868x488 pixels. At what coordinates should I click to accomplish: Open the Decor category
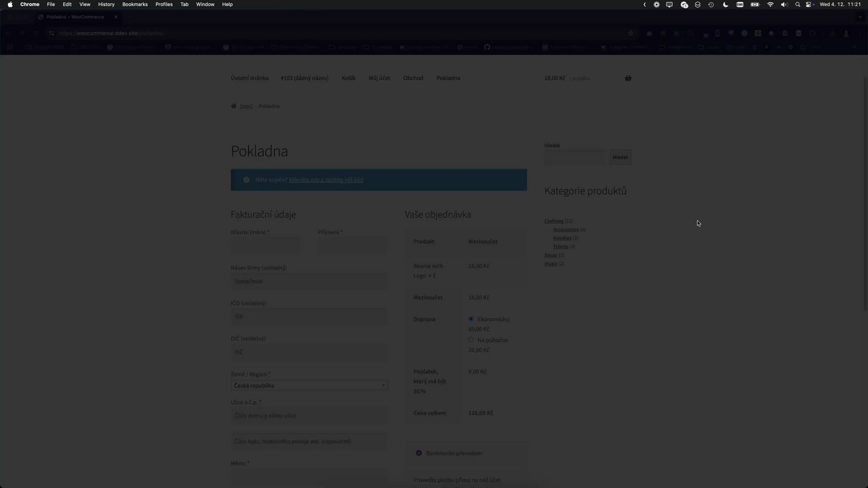pos(551,255)
